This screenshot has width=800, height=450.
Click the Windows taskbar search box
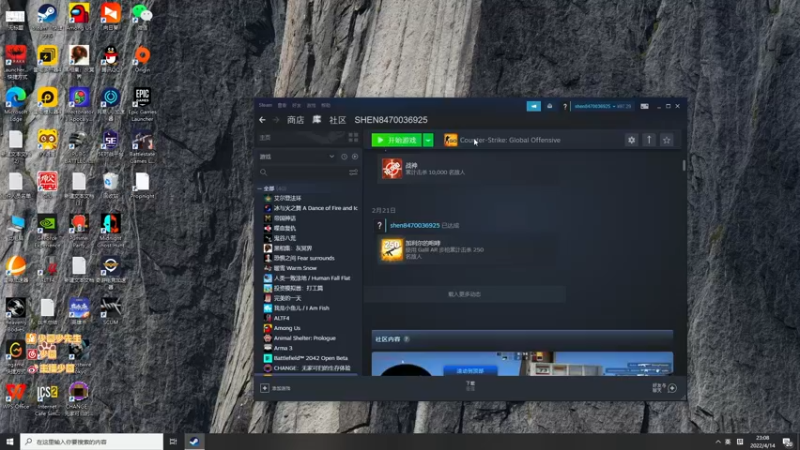click(92, 441)
